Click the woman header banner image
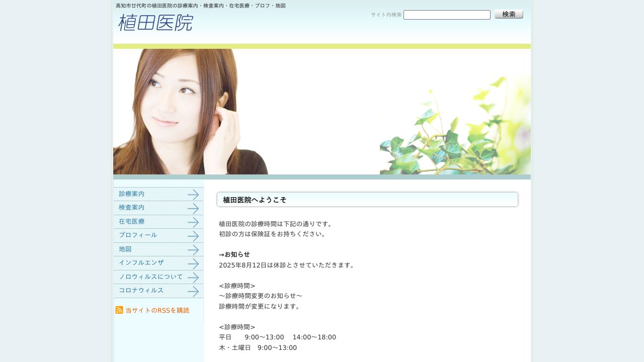Screen dimensions: 644x362 point(321,112)
